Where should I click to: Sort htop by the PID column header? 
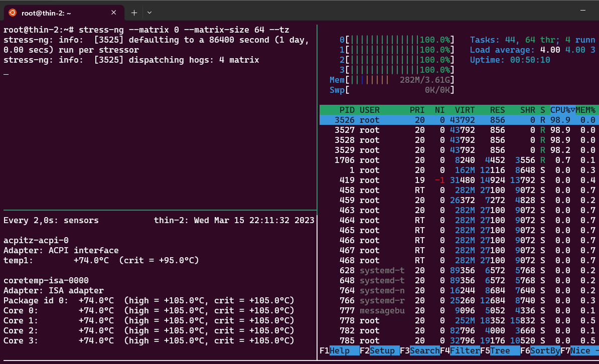347,110
